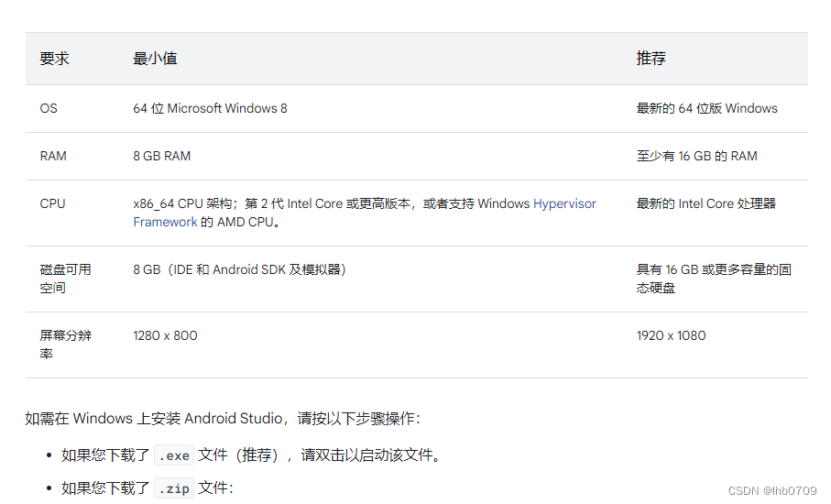
Task: Select the OS row label
Action: click(x=49, y=109)
